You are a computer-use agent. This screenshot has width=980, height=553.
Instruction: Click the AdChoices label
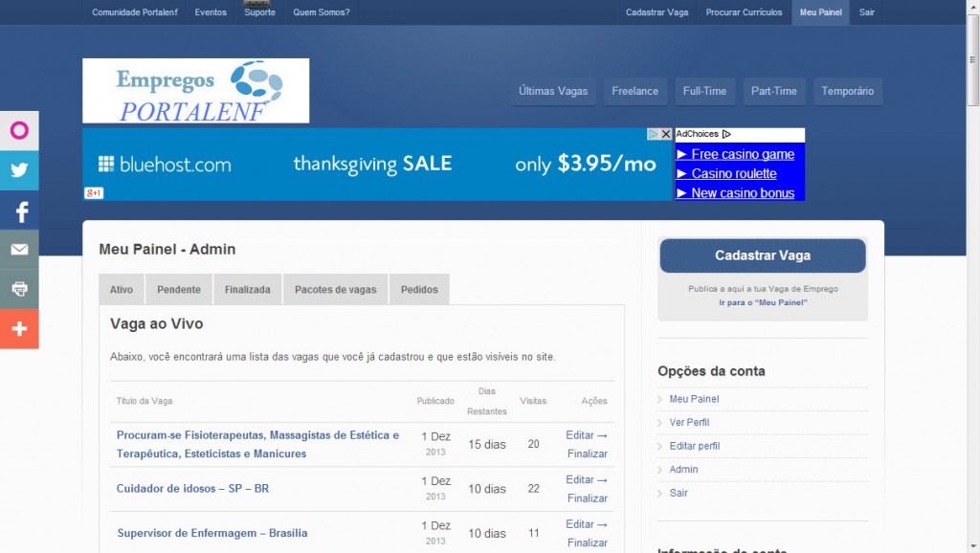(703, 134)
